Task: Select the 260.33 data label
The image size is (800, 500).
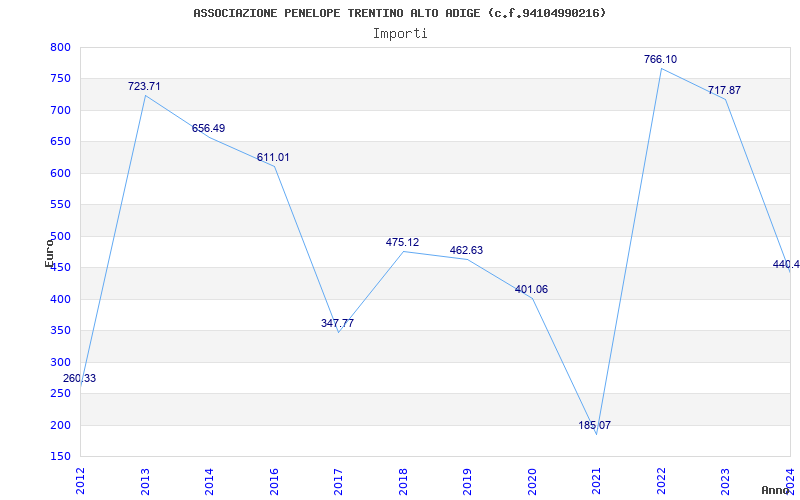Action: tap(79, 379)
